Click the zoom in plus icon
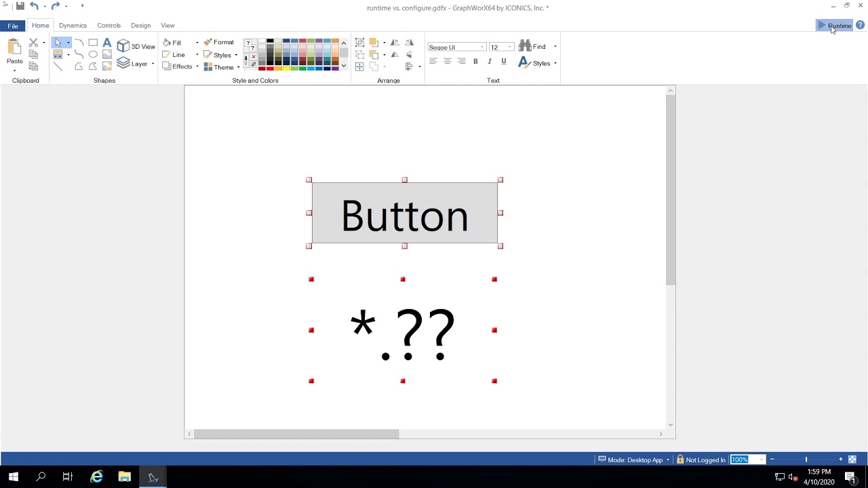 click(x=841, y=460)
